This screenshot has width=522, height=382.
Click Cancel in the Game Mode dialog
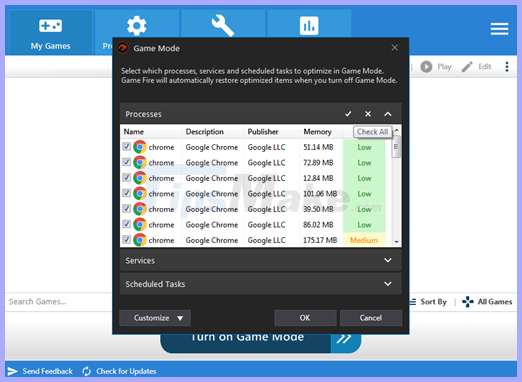[371, 318]
